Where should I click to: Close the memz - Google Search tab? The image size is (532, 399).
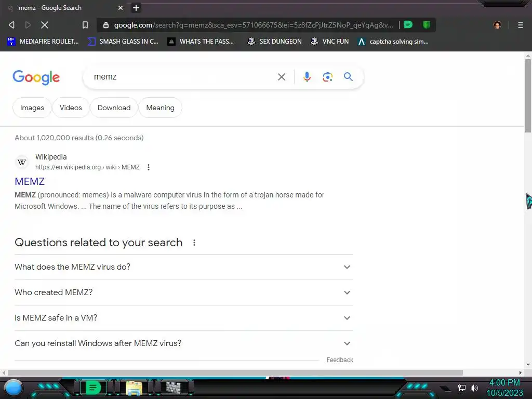121,8
